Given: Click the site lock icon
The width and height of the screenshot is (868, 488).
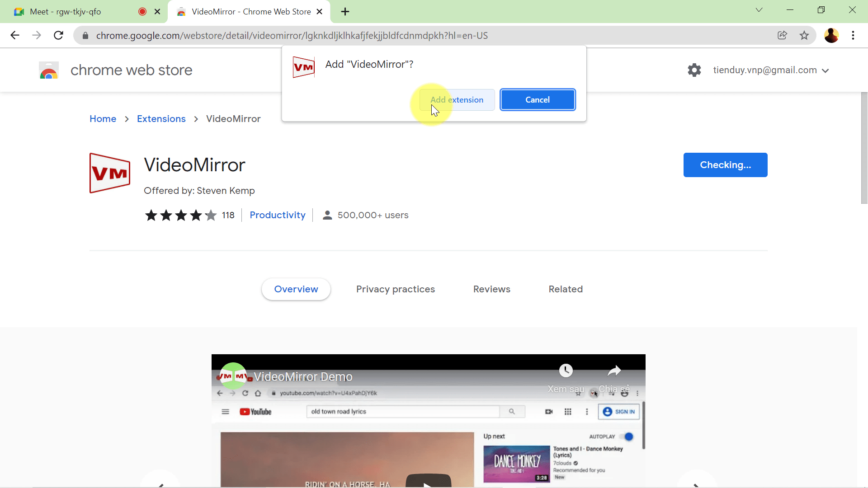Looking at the screenshot, I should 85,35.
